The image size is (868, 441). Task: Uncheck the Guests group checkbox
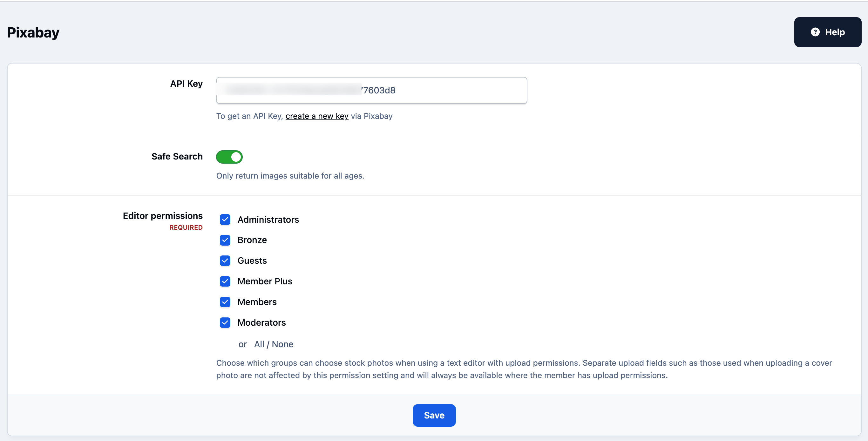225,261
